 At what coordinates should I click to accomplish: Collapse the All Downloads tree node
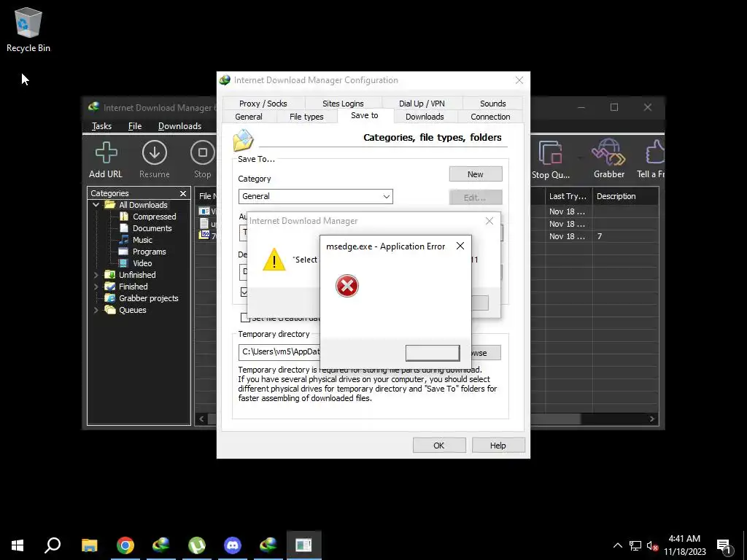click(96, 205)
